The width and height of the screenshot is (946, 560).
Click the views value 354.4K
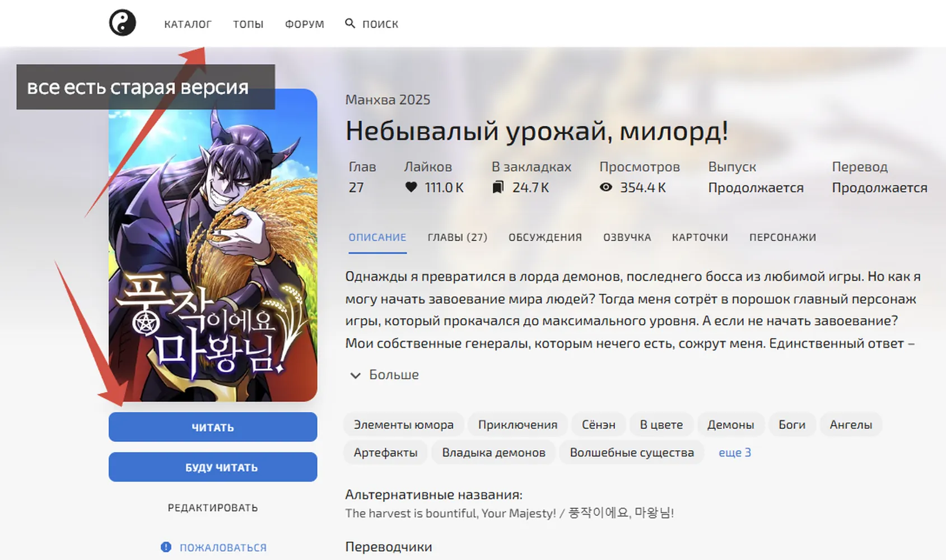(643, 188)
